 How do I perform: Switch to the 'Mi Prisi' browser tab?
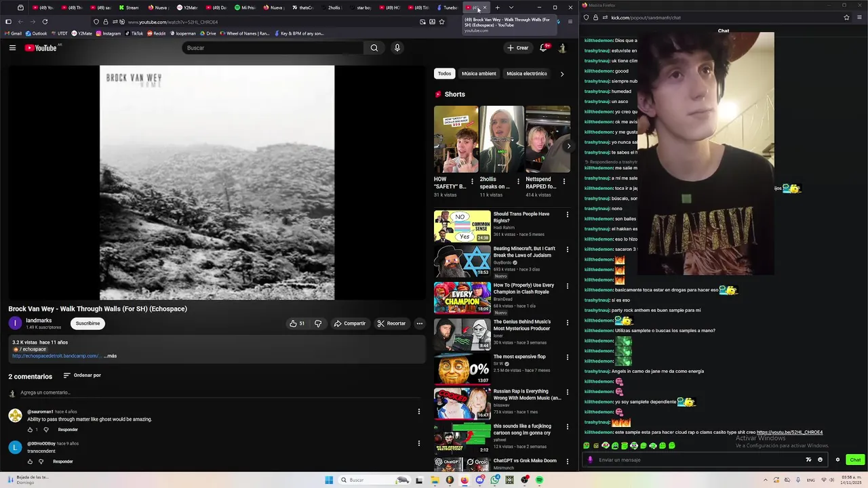pyautogui.click(x=245, y=7)
